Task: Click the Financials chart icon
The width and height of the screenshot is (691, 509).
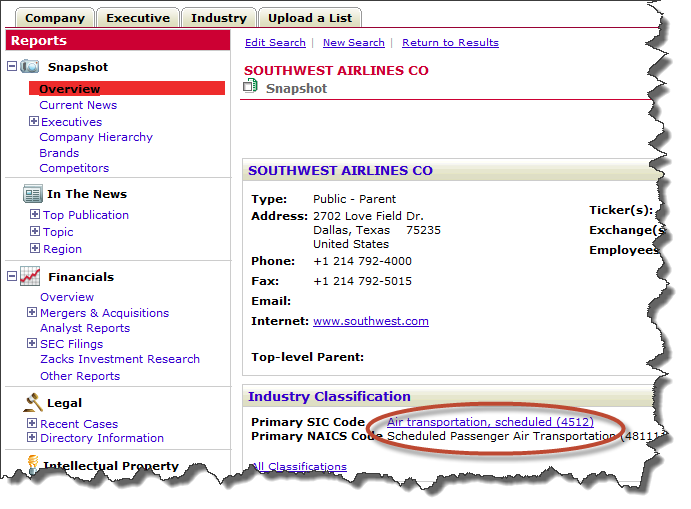Action: 30,276
